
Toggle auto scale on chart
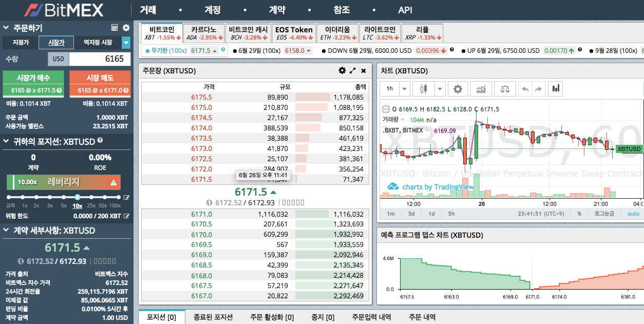633,214
